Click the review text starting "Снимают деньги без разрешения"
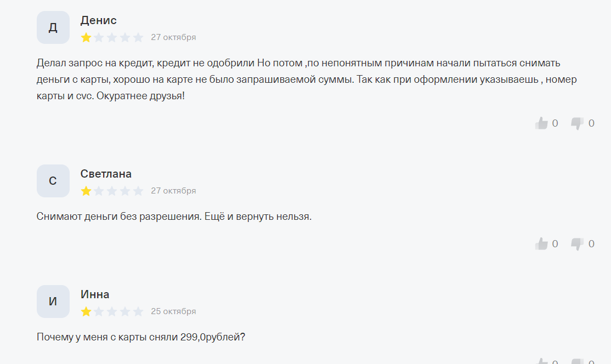The width and height of the screenshot is (611, 364). [x=174, y=217]
